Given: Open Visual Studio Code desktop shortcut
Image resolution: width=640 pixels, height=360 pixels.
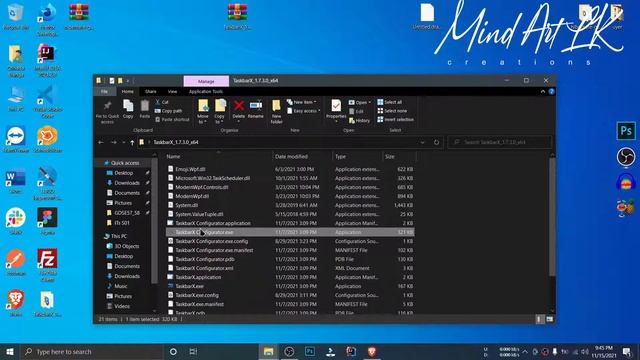Looking at the screenshot, I should tap(47, 101).
